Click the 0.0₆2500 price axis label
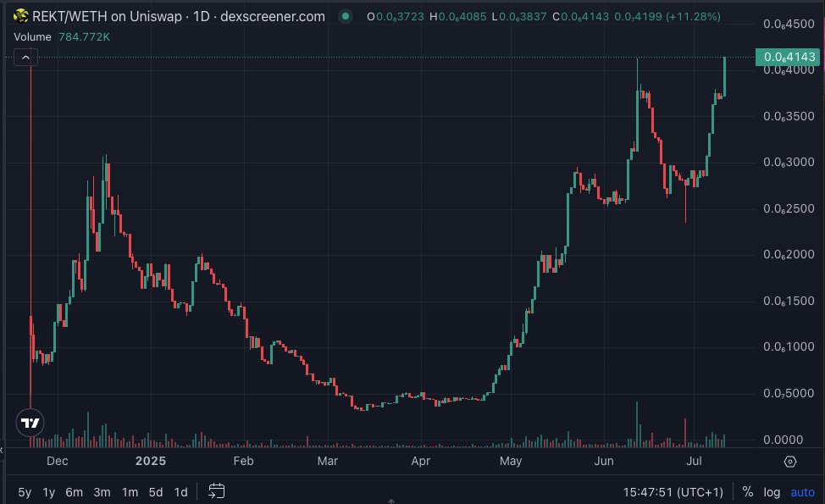 [789, 209]
